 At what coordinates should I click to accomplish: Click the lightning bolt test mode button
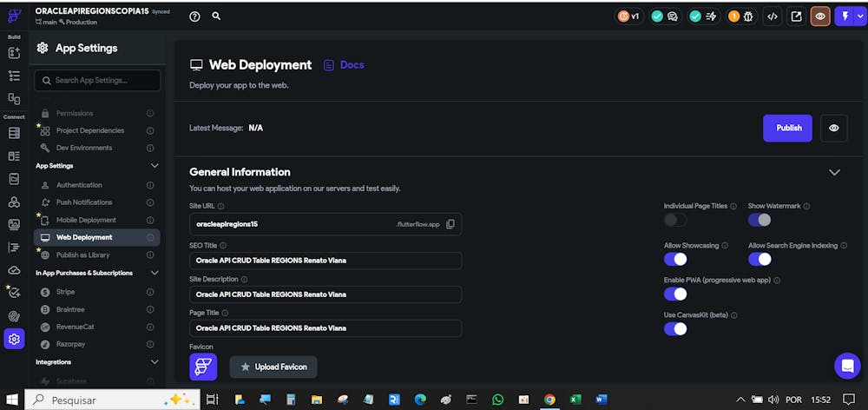[x=844, y=16]
